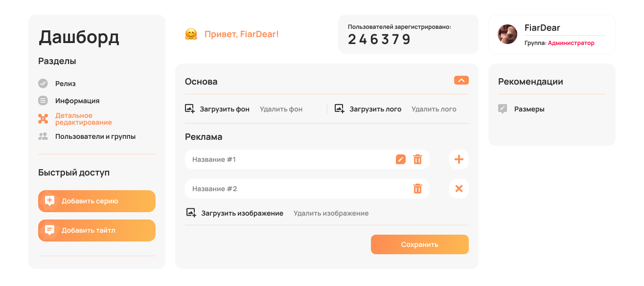Click the orange plus icon to add ad

(x=459, y=159)
